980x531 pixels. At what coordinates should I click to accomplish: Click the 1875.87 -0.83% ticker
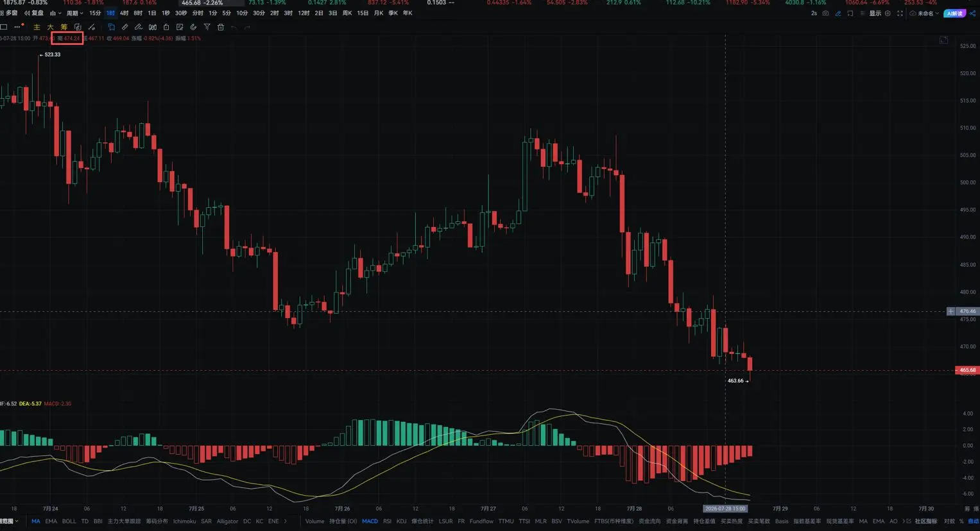coord(26,3)
